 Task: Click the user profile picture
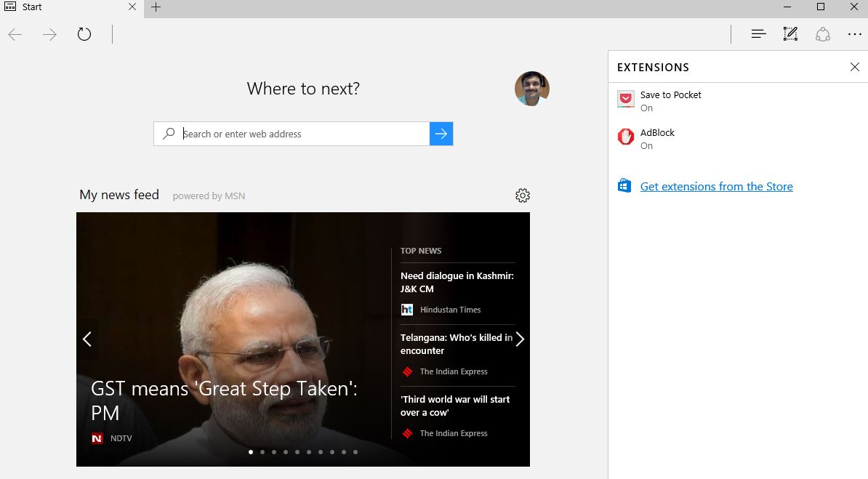(x=531, y=89)
